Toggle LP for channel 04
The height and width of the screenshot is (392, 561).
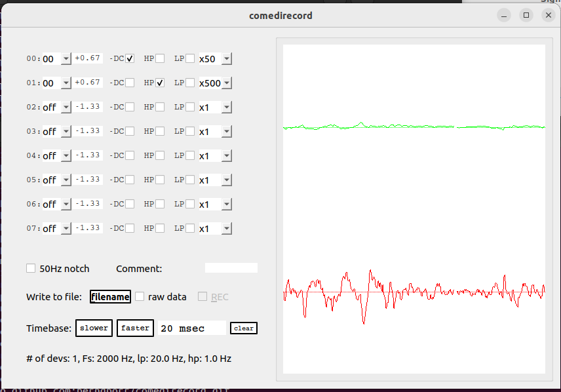pos(190,156)
